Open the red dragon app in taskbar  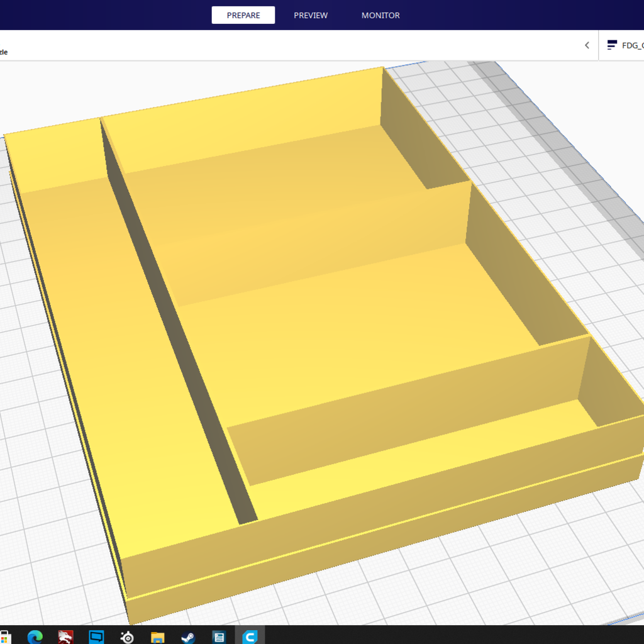pyautogui.click(x=65, y=636)
